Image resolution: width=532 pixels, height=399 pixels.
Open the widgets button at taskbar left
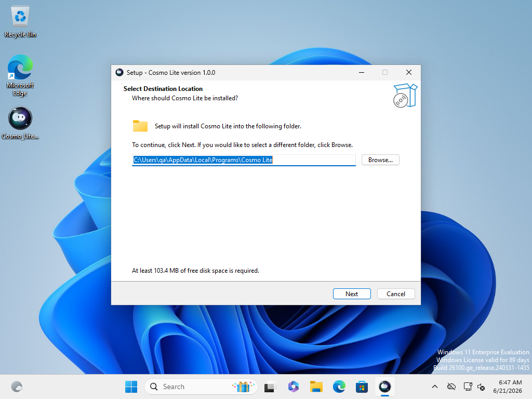pyautogui.click(x=17, y=387)
